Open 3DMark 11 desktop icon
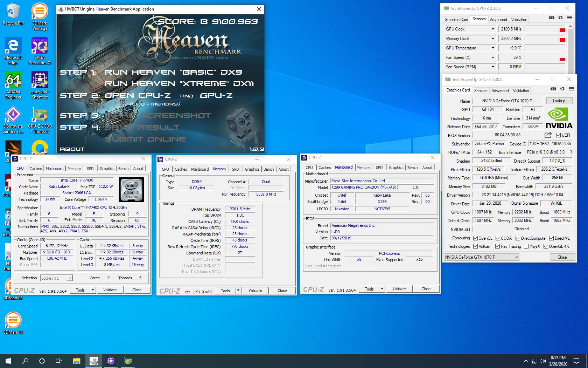The image size is (588, 368). (x=13, y=323)
